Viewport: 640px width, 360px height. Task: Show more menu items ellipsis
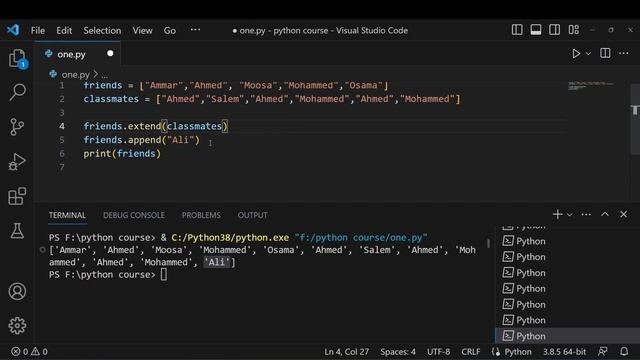[195, 30]
